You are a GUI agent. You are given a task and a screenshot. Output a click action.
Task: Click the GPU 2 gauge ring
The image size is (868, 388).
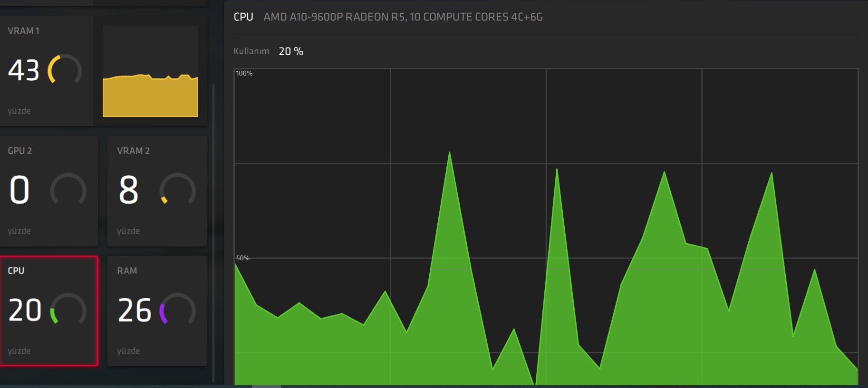(x=68, y=189)
